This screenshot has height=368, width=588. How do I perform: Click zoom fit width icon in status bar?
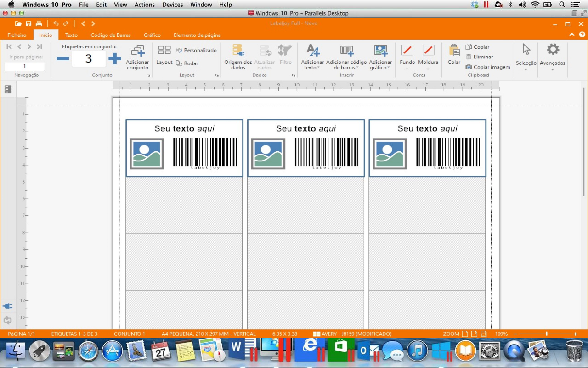pos(475,334)
